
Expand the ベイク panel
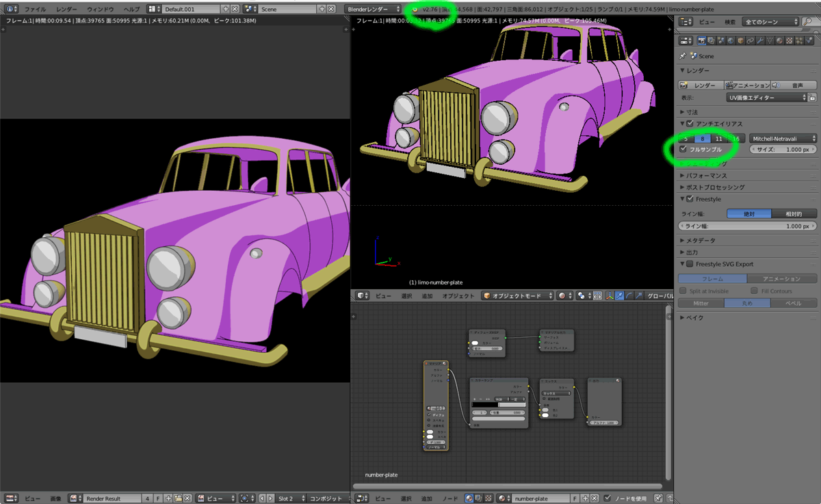[694, 317]
